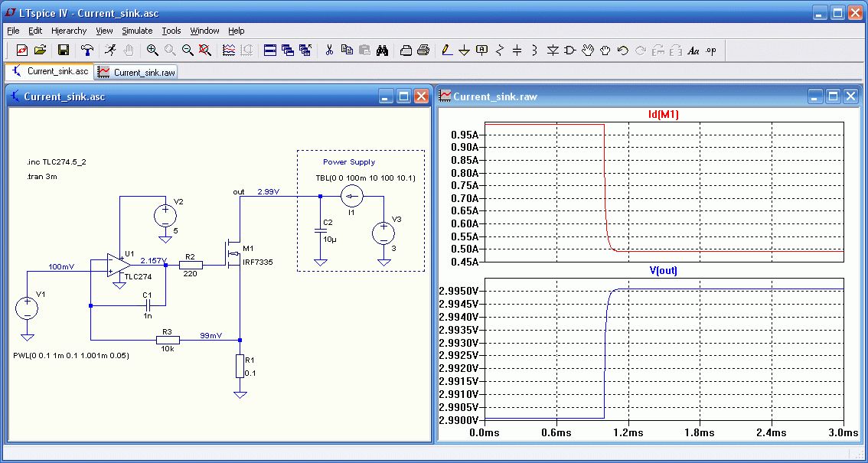Click the V(out) trace label
The height and width of the screenshot is (463, 868).
point(663,270)
